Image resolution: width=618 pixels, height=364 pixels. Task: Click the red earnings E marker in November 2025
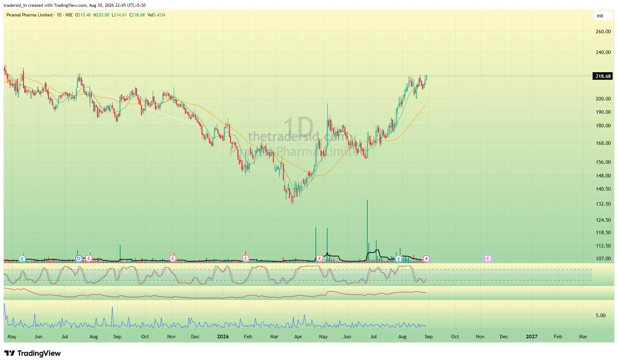click(173, 259)
